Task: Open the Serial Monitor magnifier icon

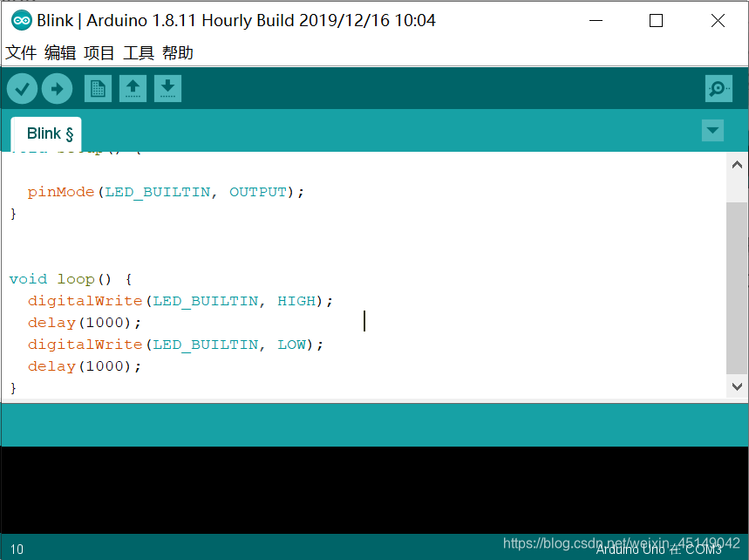Action: (718, 89)
